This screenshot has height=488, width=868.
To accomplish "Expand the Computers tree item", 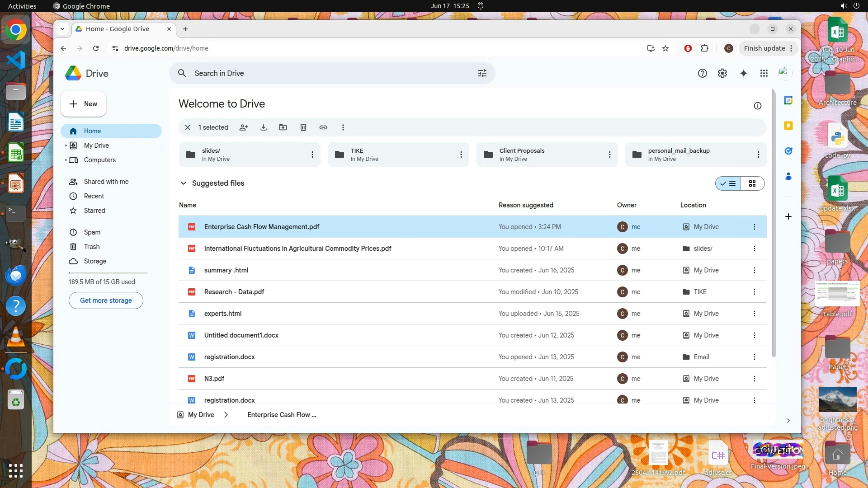I will (66, 160).
